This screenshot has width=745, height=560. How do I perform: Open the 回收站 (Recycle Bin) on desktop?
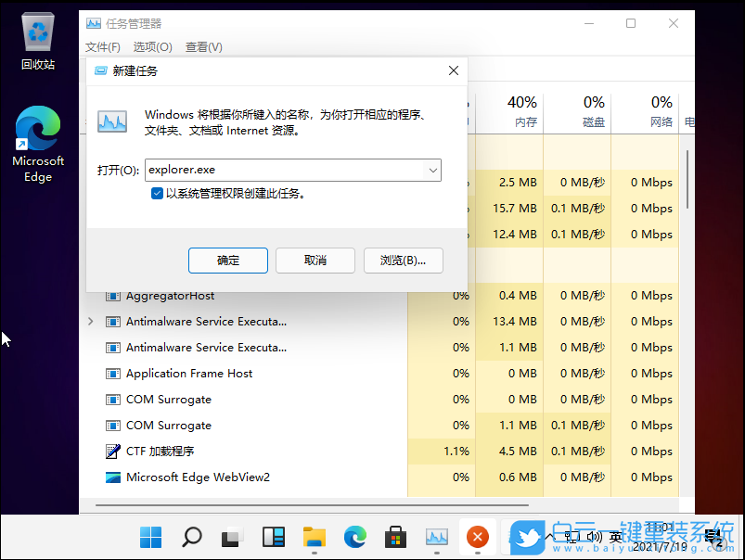[37, 31]
